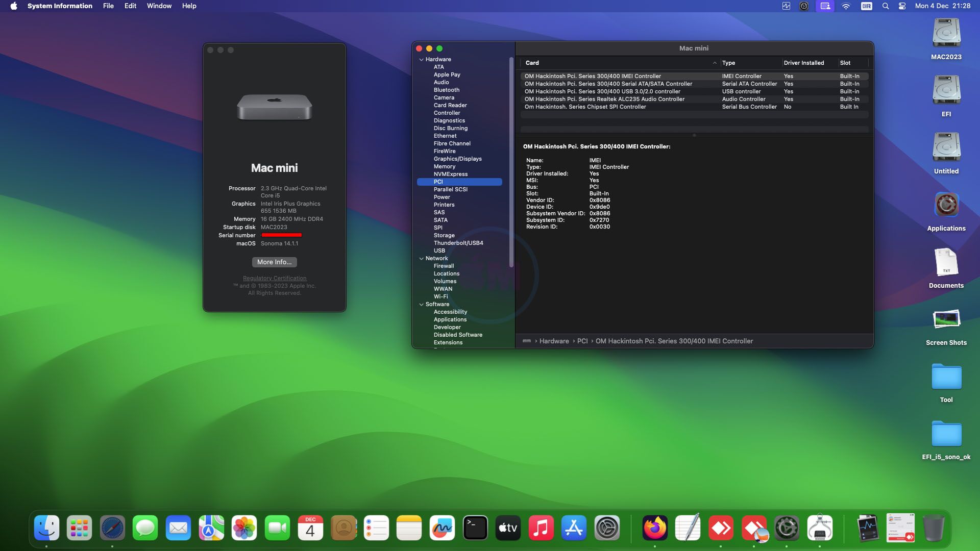This screenshot has height=551, width=980.
Task: Launch Firefox from the Dock
Action: (655, 528)
